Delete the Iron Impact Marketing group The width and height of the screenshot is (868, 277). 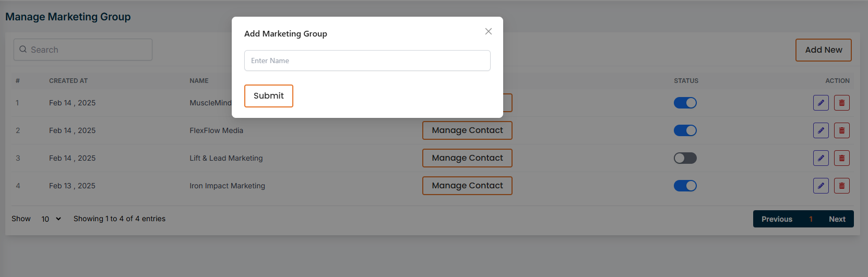click(x=841, y=186)
